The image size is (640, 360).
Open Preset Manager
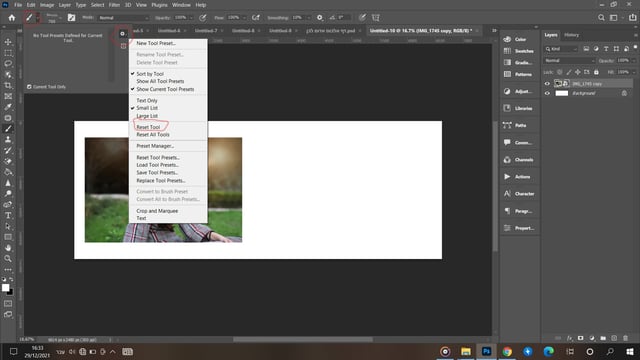(x=155, y=146)
